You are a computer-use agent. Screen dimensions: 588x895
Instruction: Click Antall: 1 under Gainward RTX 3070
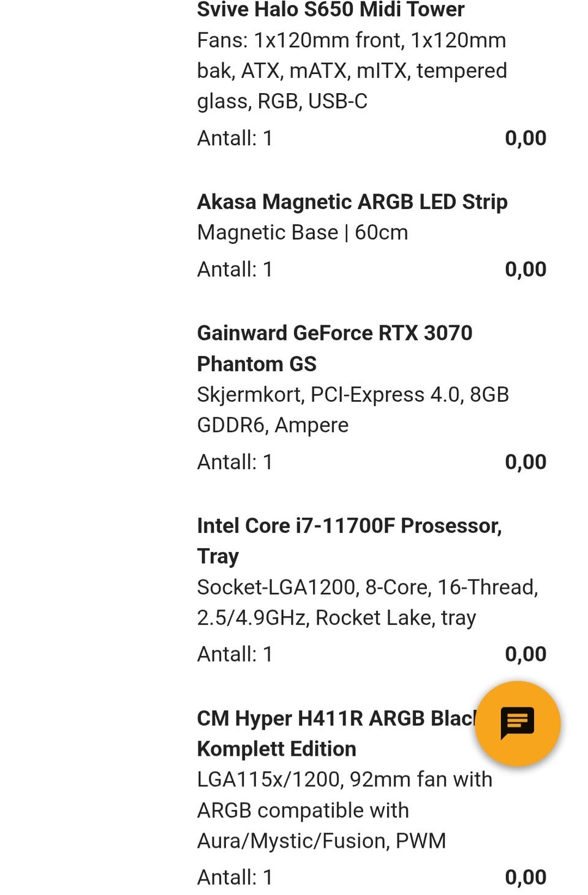coord(235,462)
